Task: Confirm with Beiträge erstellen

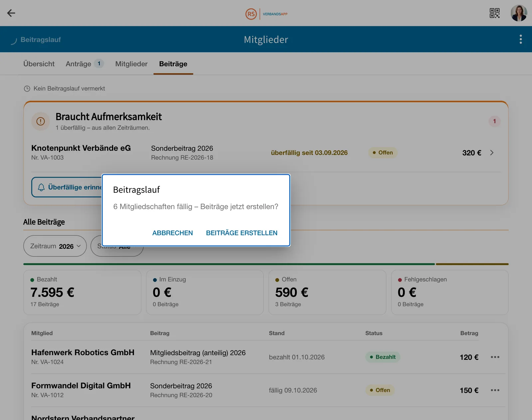Action: coord(242,233)
